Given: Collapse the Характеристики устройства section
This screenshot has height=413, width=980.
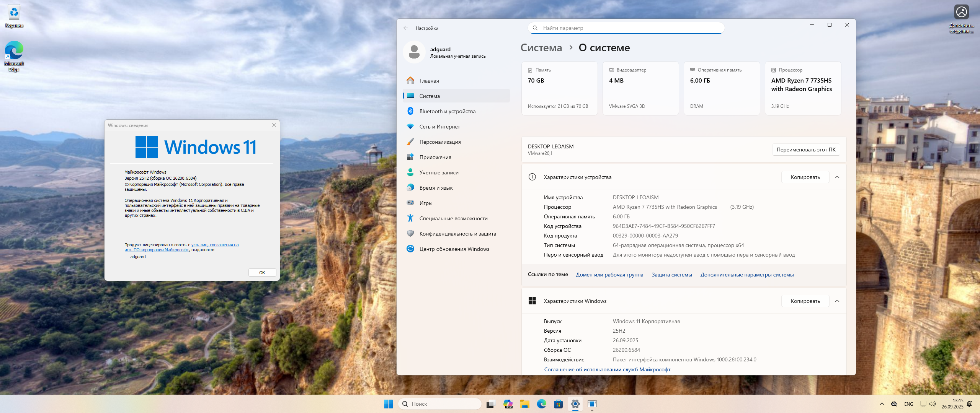Looking at the screenshot, I should click(x=837, y=177).
